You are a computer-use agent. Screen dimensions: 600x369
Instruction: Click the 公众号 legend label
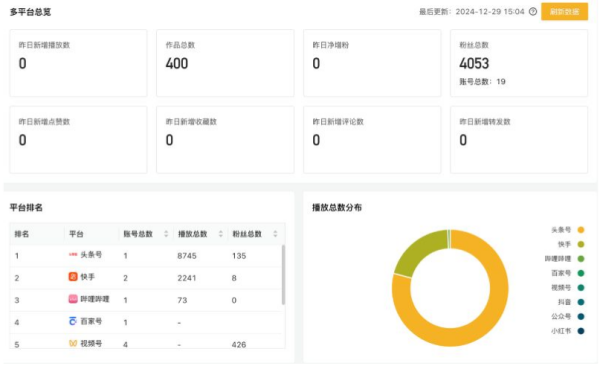point(561,317)
